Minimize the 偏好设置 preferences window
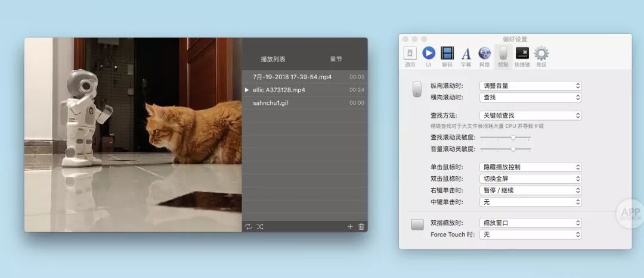The width and height of the screenshot is (644, 278). [x=415, y=39]
